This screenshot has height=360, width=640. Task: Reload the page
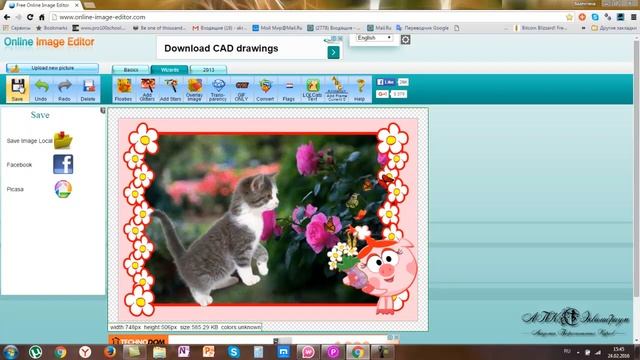[x=30, y=17]
